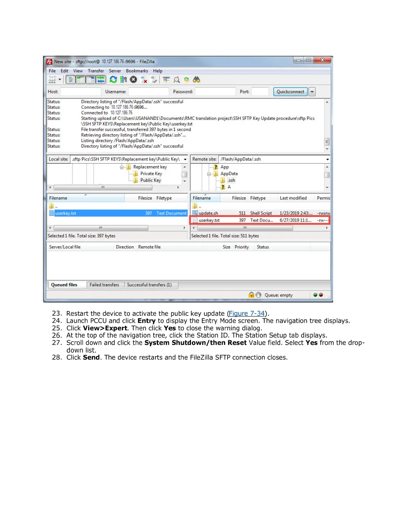Screen dimensions: 411x532
Task: Toggle synchronized browsing
Action: pyautogui.click(x=186, y=80)
